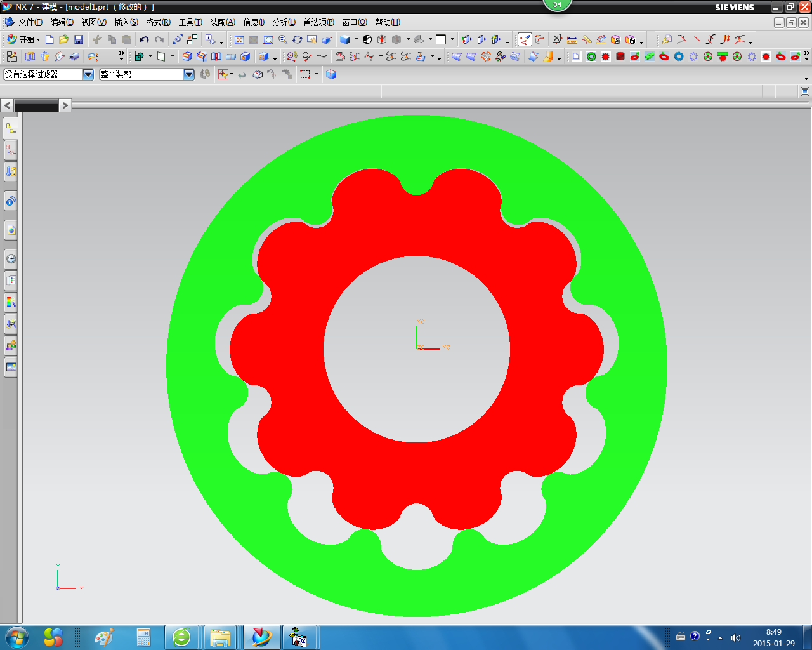Expand the 开始 Start menu dropdown
Screen dimensions: 812x650
coord(23,39)
